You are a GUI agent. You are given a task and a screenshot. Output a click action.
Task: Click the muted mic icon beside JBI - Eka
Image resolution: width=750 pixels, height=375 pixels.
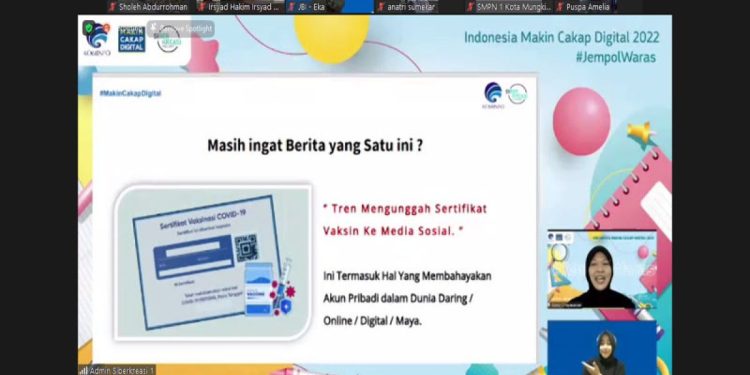point(291,7)
